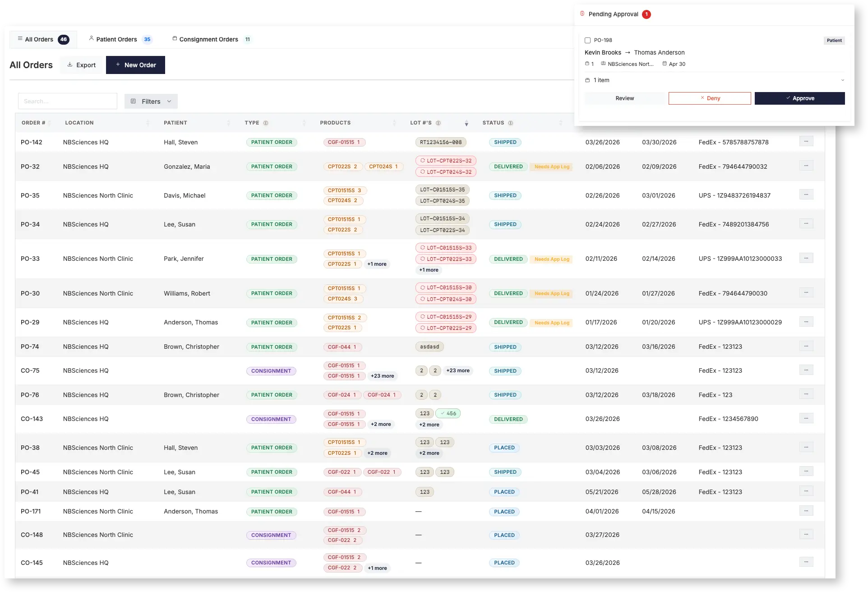The width and height of the screenshot is (868, 592).
Task: Check the PO-198 approval checkbox
Action: 587,41
